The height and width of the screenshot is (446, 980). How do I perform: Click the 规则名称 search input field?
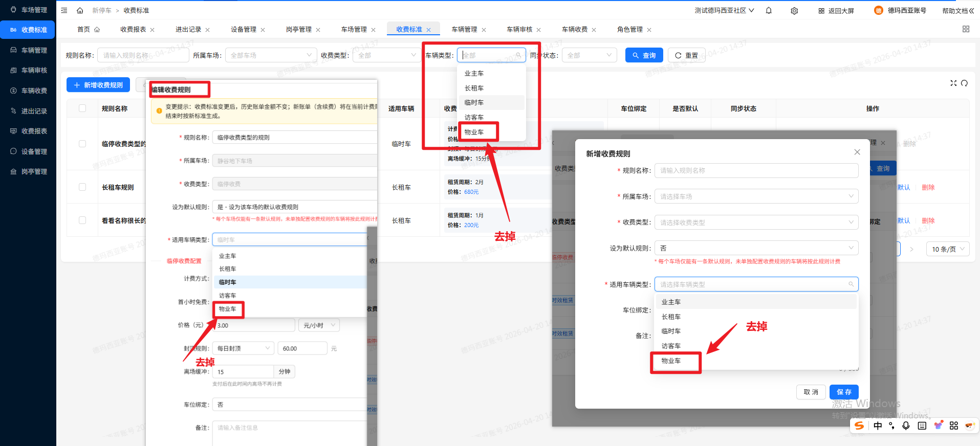tap(143, 55)
